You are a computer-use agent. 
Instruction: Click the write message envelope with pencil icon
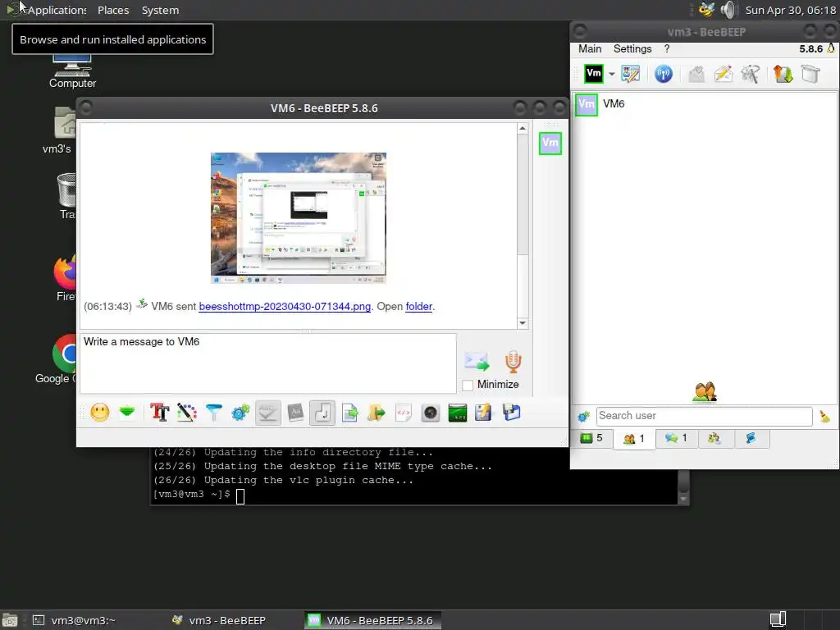[x=724, y=73]
